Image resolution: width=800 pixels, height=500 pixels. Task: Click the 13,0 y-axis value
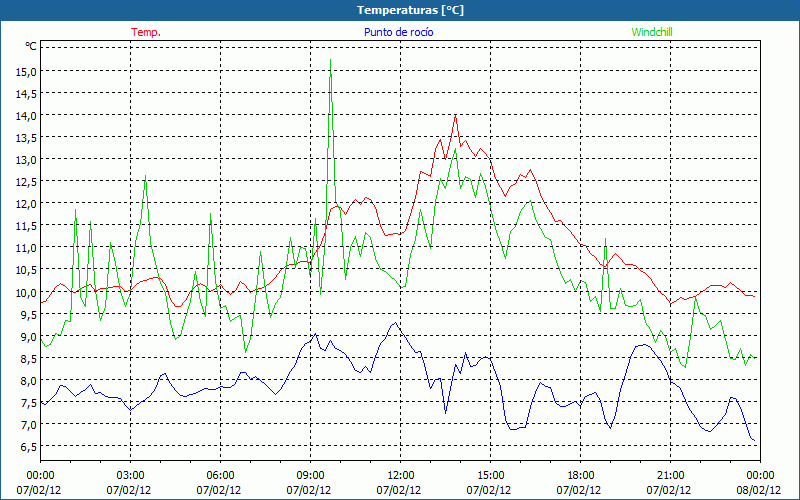click(27, 160)
